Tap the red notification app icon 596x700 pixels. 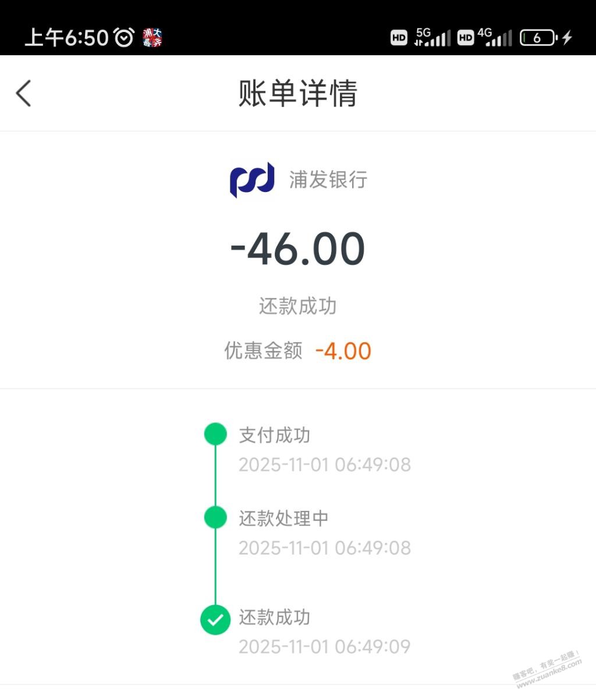pos(152,38)
